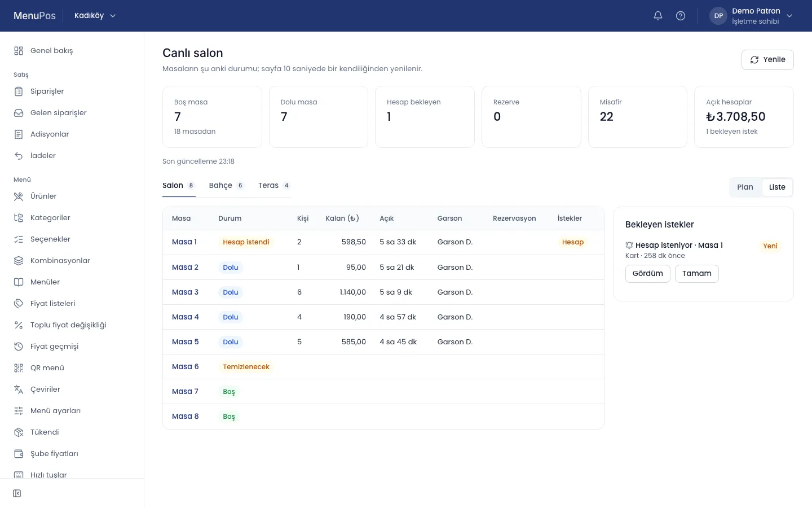Open the Masa 1 link

184,242
